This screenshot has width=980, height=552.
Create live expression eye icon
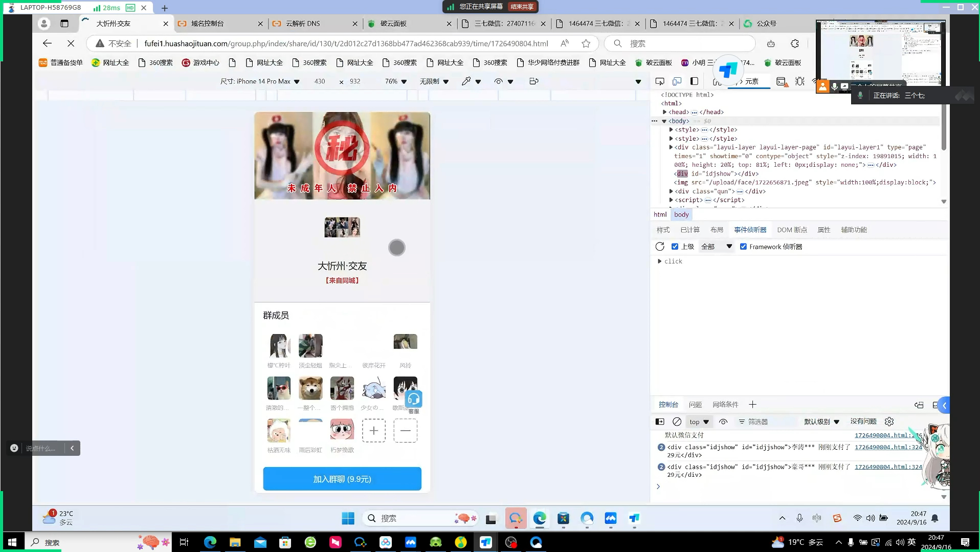tap(723, 422)
